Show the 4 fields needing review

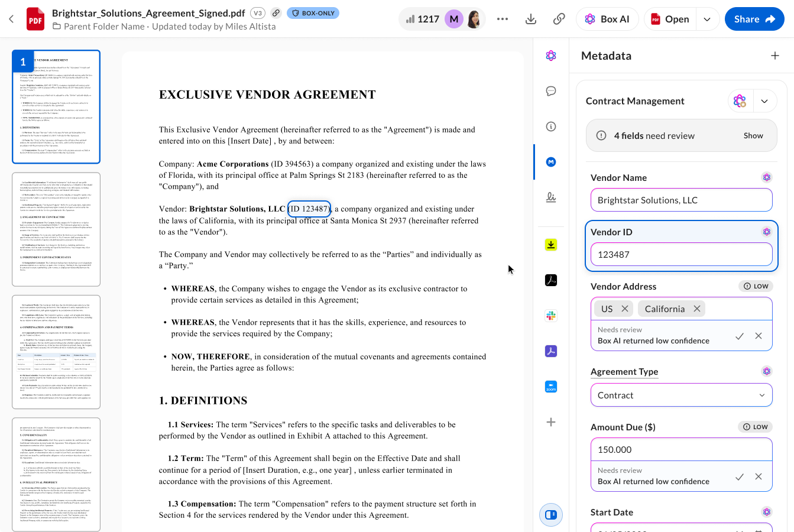[753, 135]
